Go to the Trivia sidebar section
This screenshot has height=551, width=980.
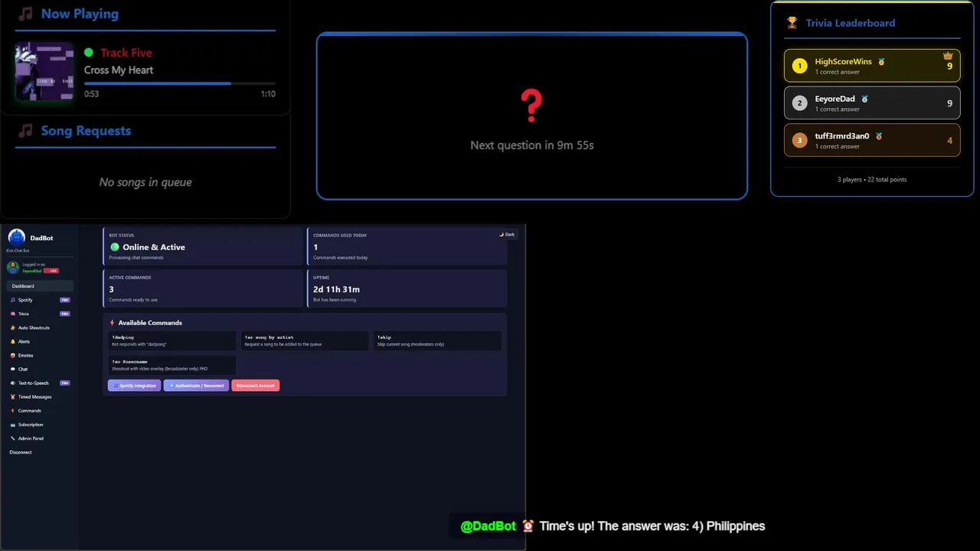click(x=40, y=314)
